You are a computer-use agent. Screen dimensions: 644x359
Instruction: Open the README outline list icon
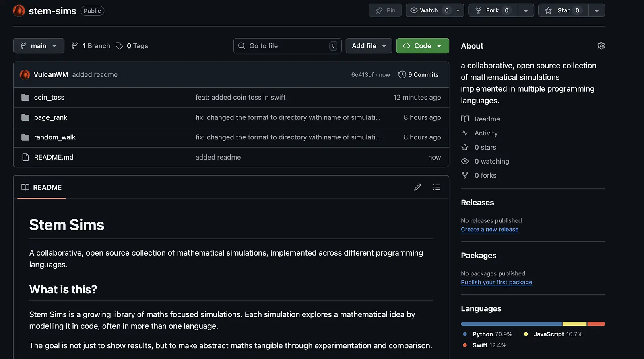point(436,187)
